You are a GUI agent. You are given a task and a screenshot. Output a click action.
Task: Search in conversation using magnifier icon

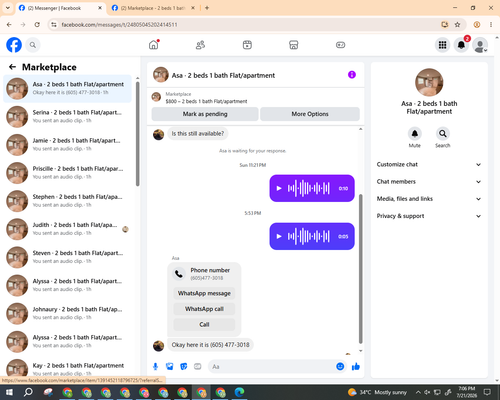tap(443, 134)
